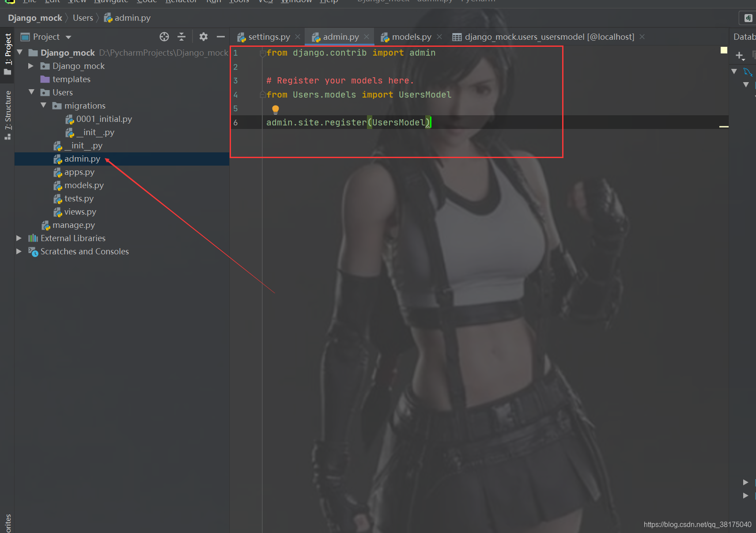Expand External Libraries node
The image size is (756, 533).
19,238
